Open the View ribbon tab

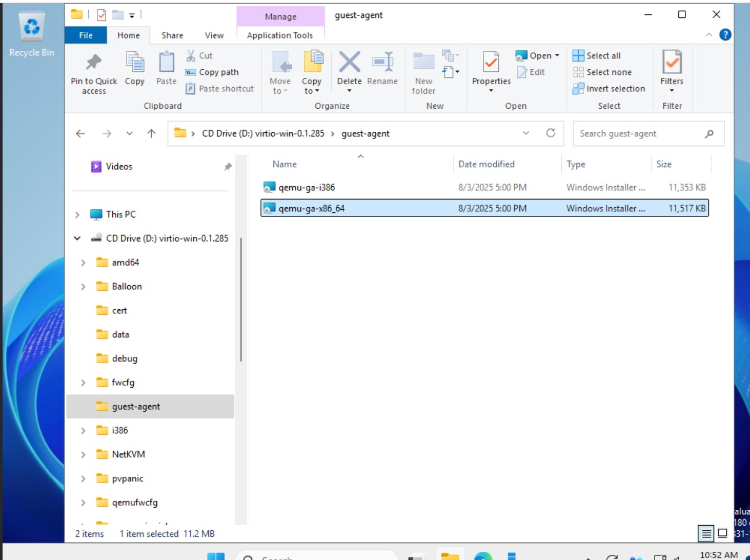(214, 35)
